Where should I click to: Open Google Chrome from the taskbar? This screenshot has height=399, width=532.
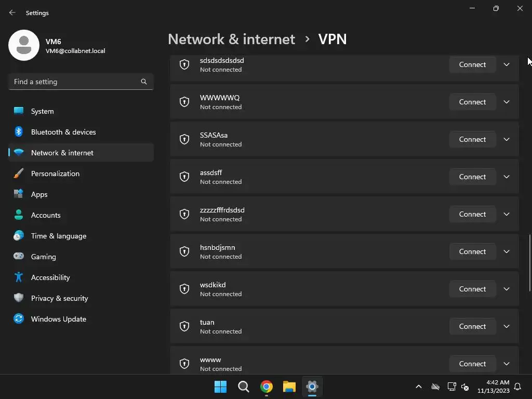coord(267,387)
